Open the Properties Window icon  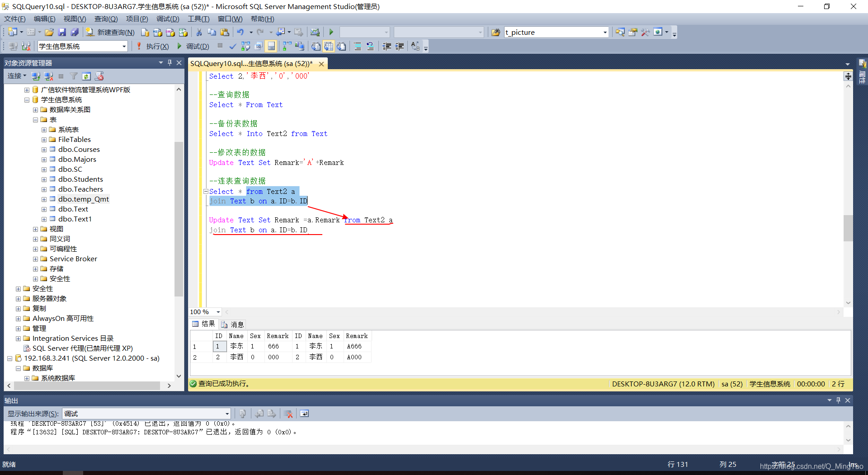(x=632, y=32)
